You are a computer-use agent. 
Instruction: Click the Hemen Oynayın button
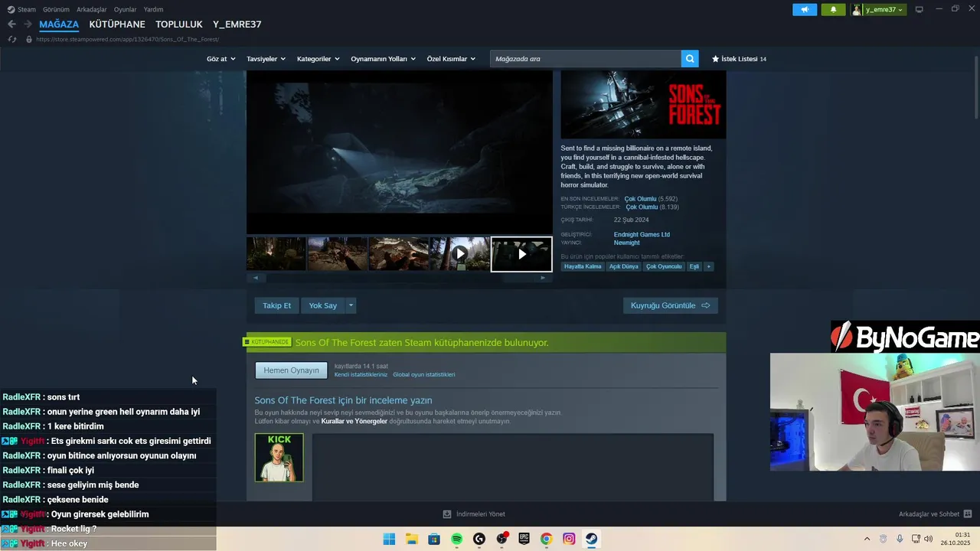point(291,370)
